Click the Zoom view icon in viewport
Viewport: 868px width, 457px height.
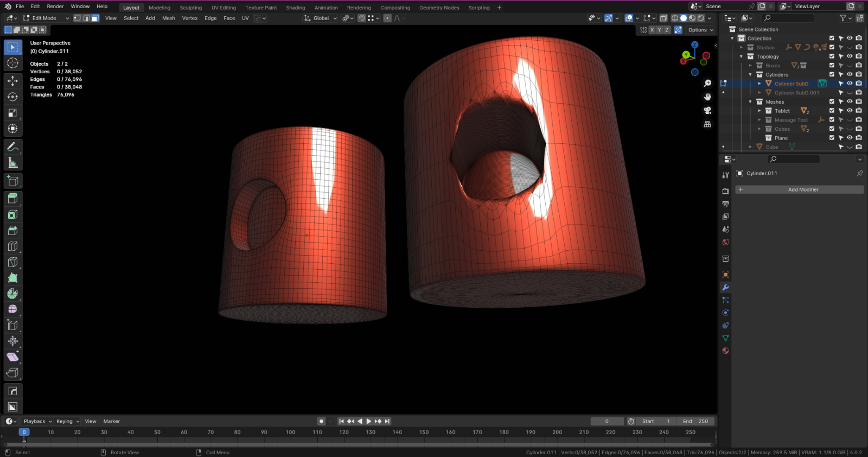coord(707,83)
